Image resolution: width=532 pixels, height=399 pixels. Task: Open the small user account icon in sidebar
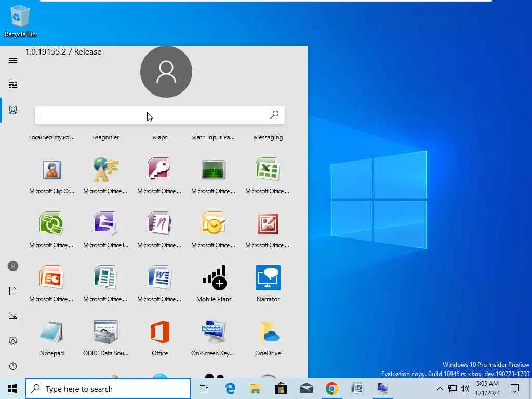[13, 266]
